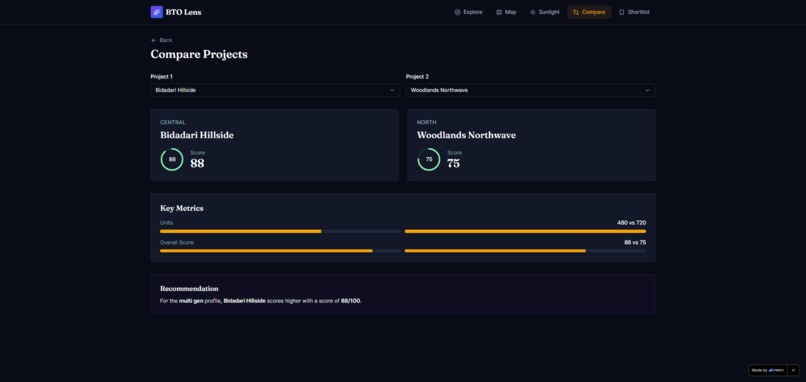The image size is (806, 382).
Task: Click the CENTRAL region label
Action: [173, 122]
